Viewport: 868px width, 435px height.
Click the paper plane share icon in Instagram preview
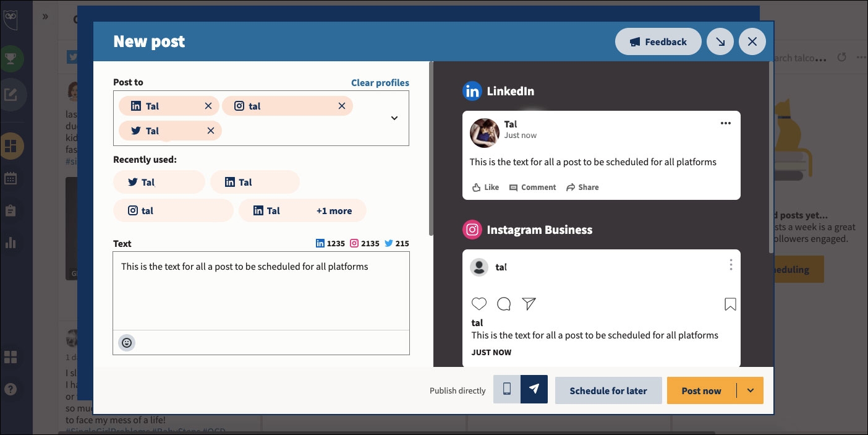point(529,304)
